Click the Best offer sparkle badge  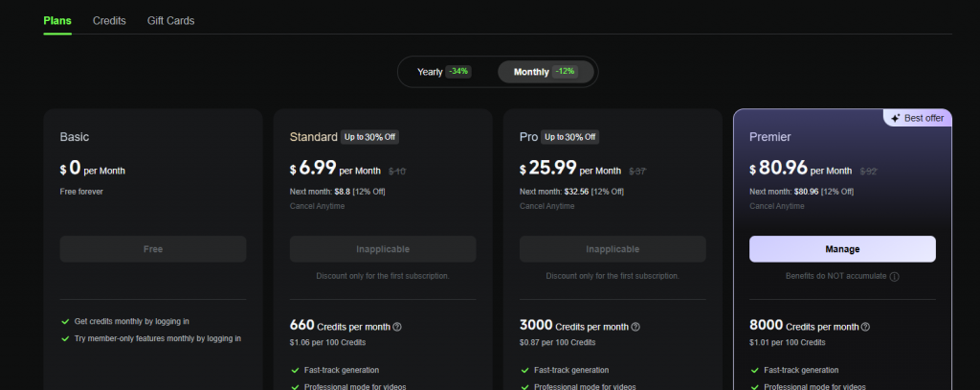pos(918,118)
